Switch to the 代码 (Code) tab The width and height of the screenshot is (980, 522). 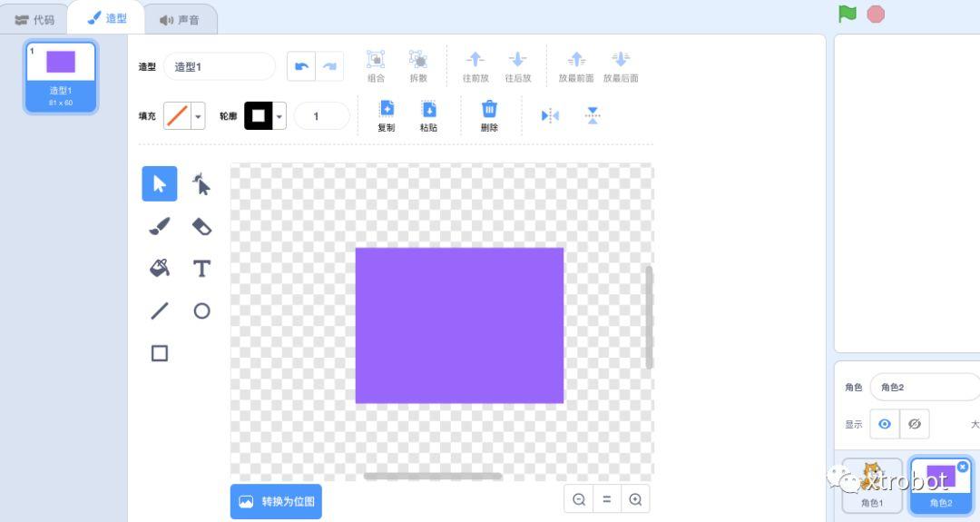[x=34, y=19]
